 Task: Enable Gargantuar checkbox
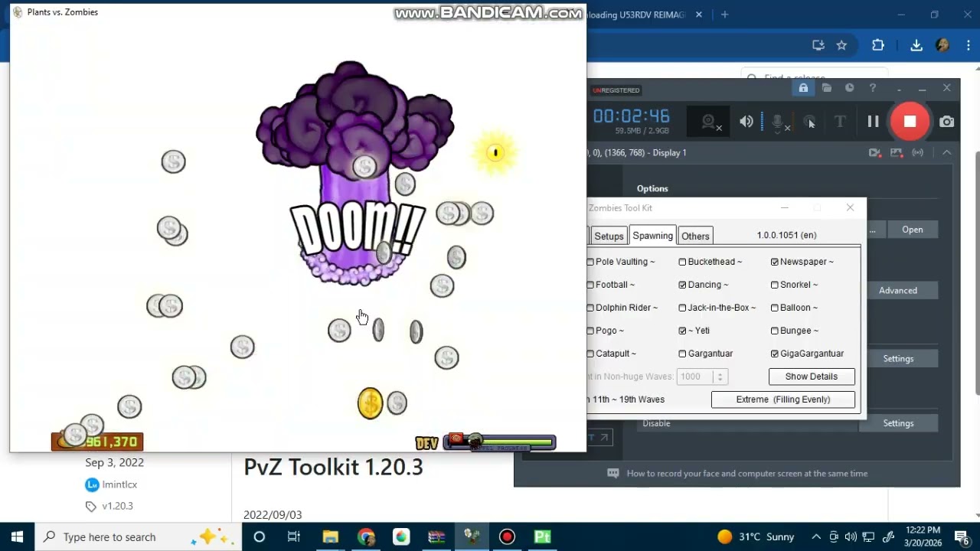click(x=682, y=354)
